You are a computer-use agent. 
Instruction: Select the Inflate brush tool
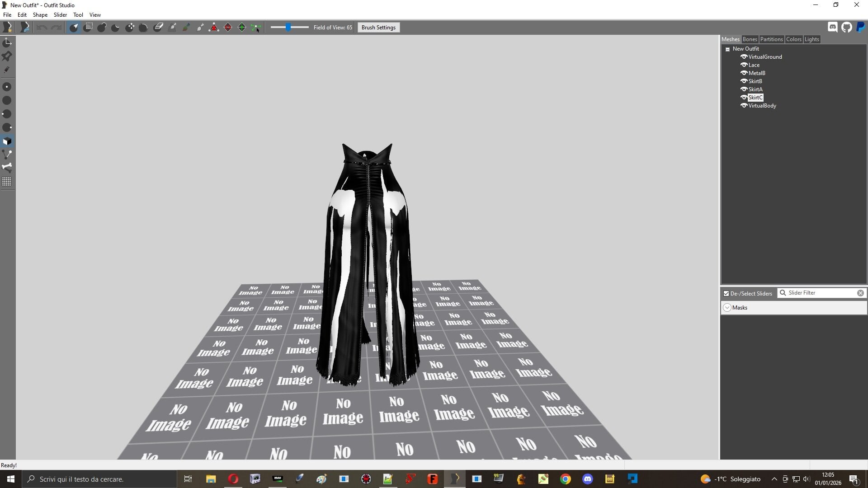(102, 28)
